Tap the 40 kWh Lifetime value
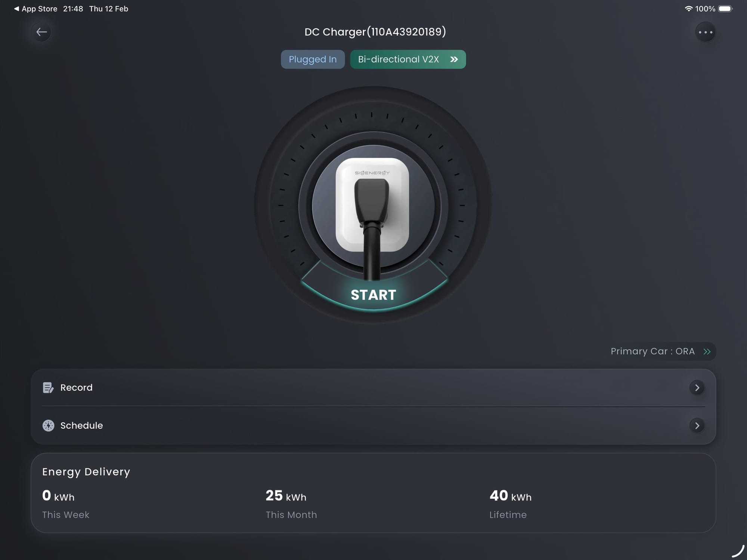 click(510, 496)
